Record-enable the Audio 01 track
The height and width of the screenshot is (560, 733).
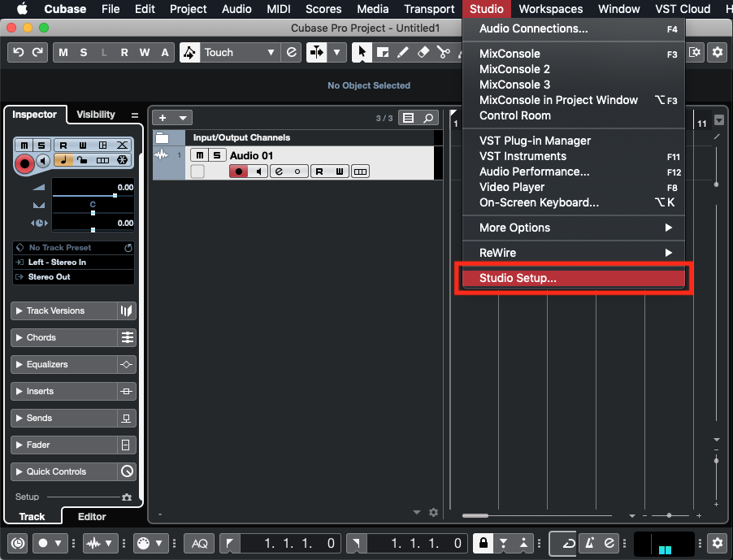pos(239,171)
